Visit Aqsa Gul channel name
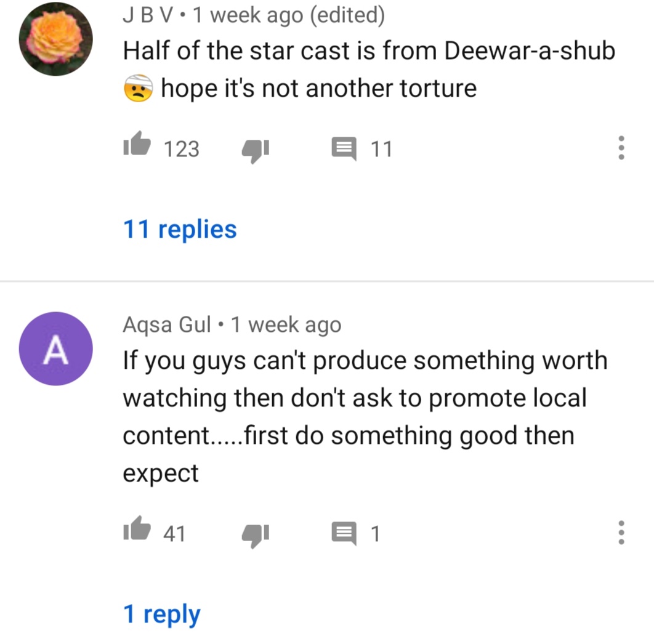This screenshot has height=644, width=654. 167,324
